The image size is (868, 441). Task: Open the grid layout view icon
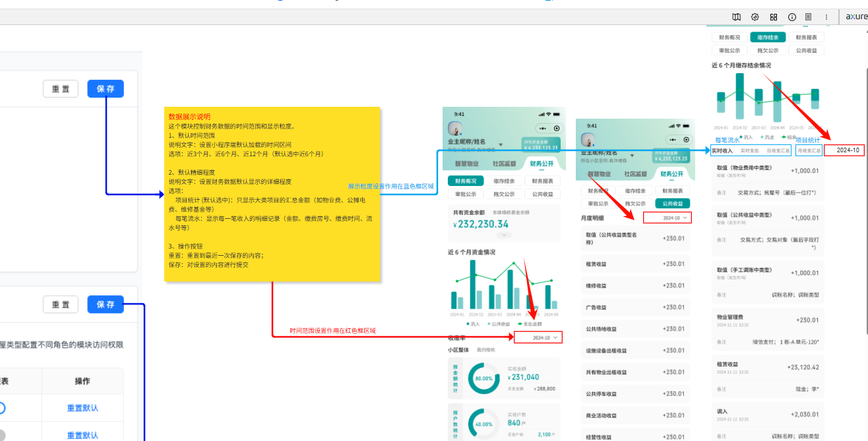[x=774, y=17]
